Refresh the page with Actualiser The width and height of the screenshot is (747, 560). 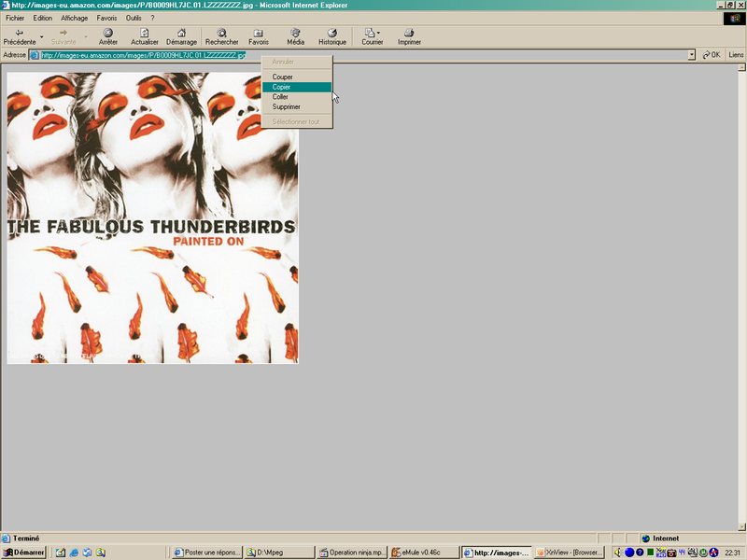[145, 36]
